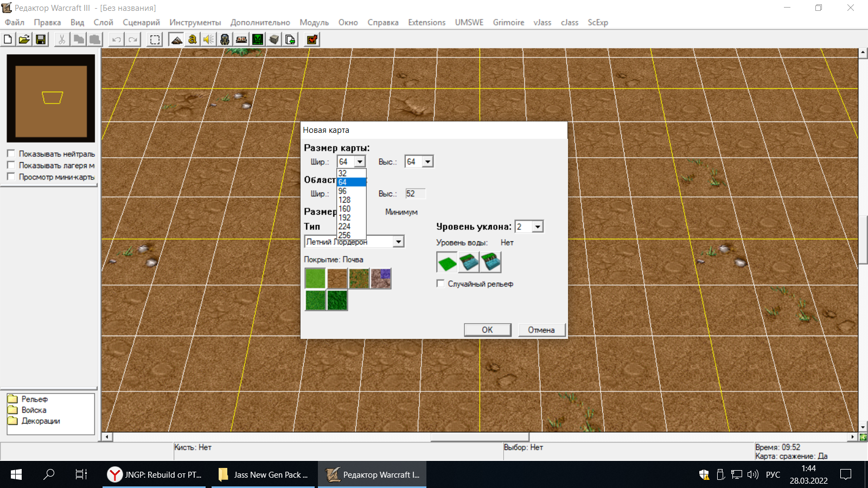This screenshot has height=488, width=868.
Task: Choose 32 in the width list
Action: 352,174
